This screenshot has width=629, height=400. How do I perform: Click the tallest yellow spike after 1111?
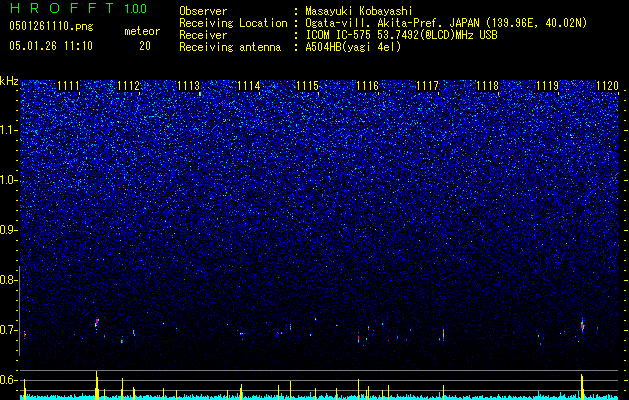(97, 385)
